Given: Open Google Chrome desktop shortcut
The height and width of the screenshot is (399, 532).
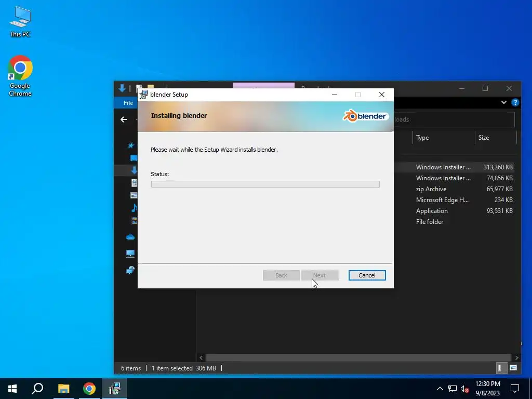Looking at the screenshot, I should tap(20, 76).
